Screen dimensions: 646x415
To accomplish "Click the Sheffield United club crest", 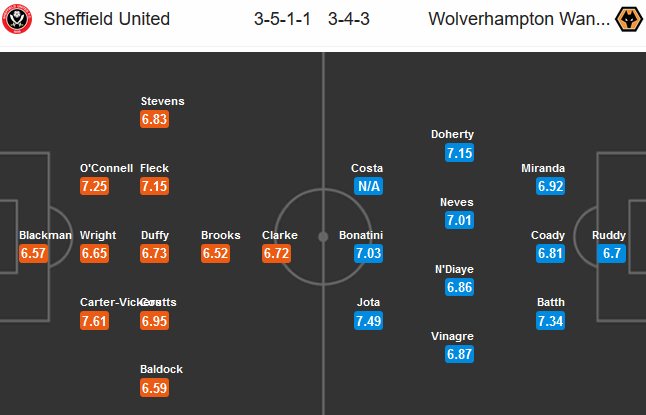I will pos(17,19).
